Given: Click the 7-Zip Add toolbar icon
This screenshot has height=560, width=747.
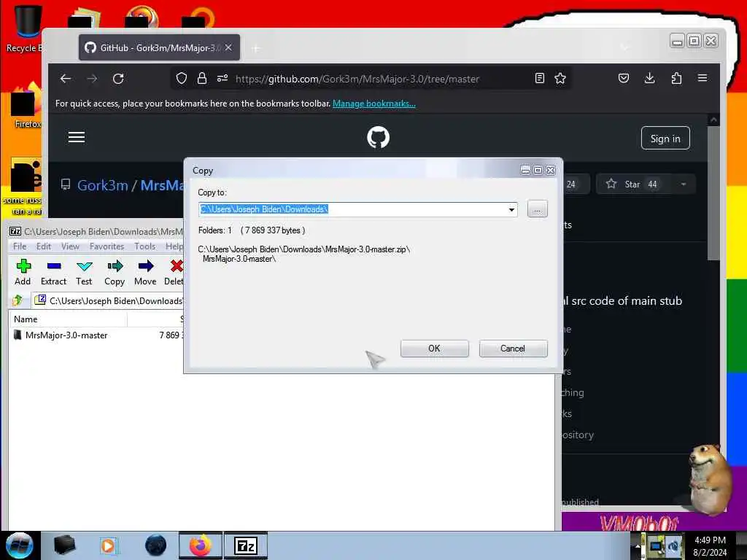Looking at the screenshot, I should (x=23, y=273).
